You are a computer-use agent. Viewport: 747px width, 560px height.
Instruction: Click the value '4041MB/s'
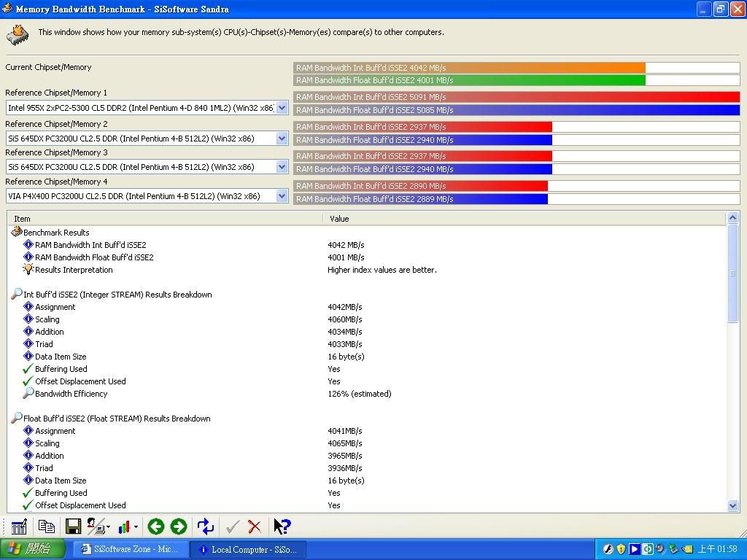345,431
